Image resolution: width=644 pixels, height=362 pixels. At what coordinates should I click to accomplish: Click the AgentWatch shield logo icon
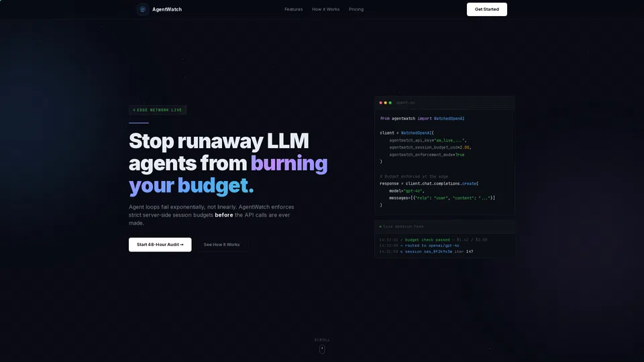(142, 9)
